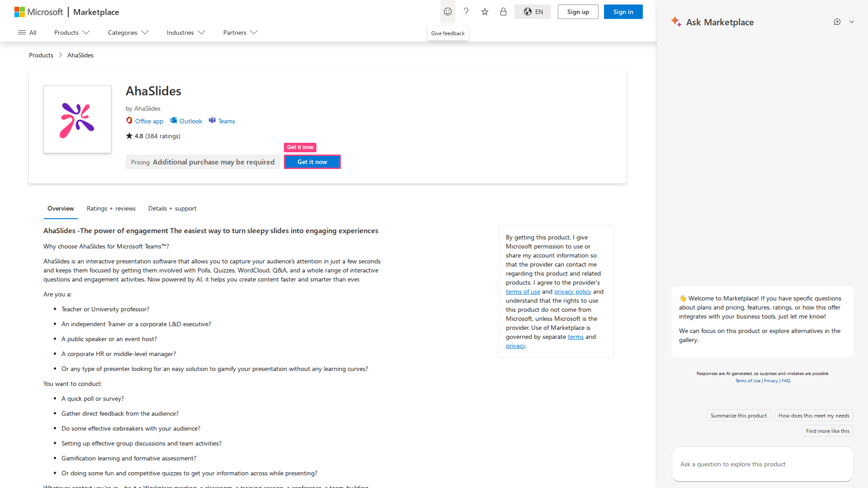The image size is (868, 488).
Task: Click the AhaSlides product logo thumbnail
Action: click(77, 119)
